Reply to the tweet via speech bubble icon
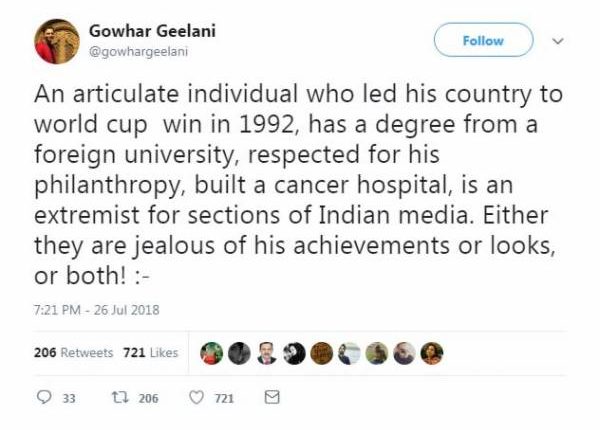This screenshot has width=600, height=430. click(x=43, y=398)
